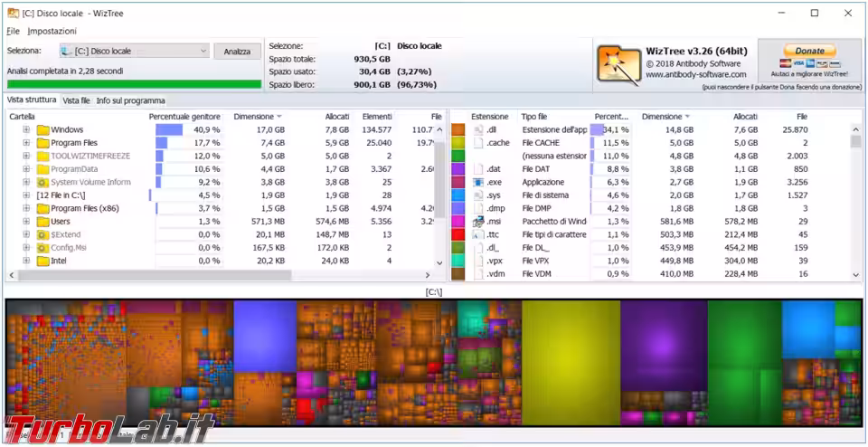Expand the ProgramData tree node
The image size is (868, 447).
(x=26, y=169)
